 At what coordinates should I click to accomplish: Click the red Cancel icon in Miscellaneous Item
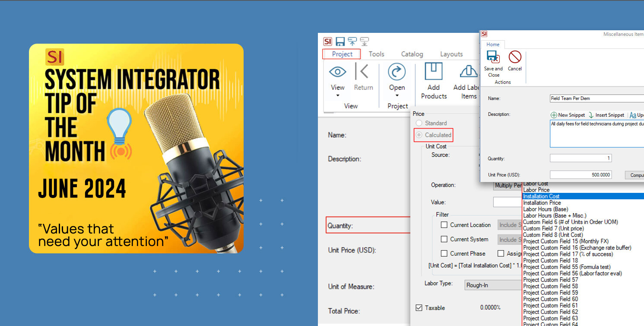[x=515, y=57]
